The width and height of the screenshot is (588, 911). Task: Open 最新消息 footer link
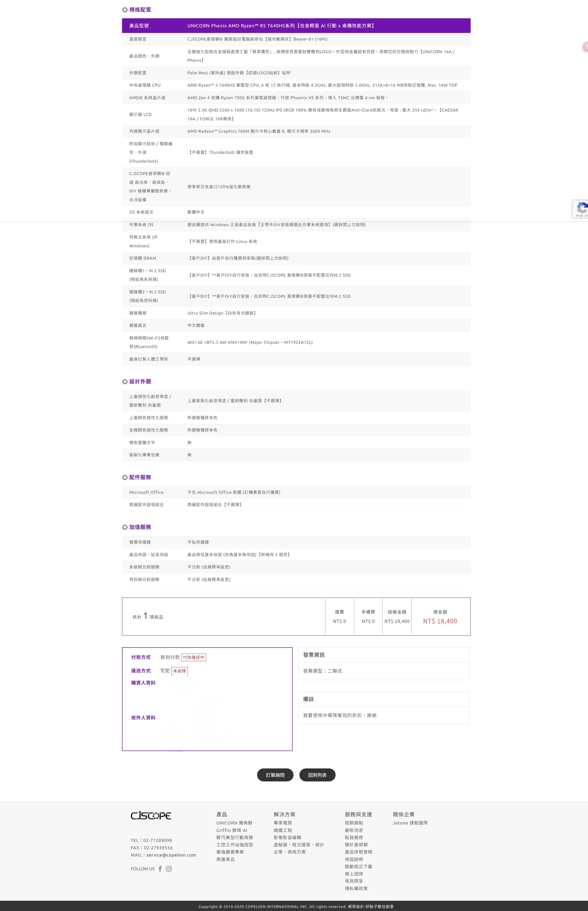(354, 830)
